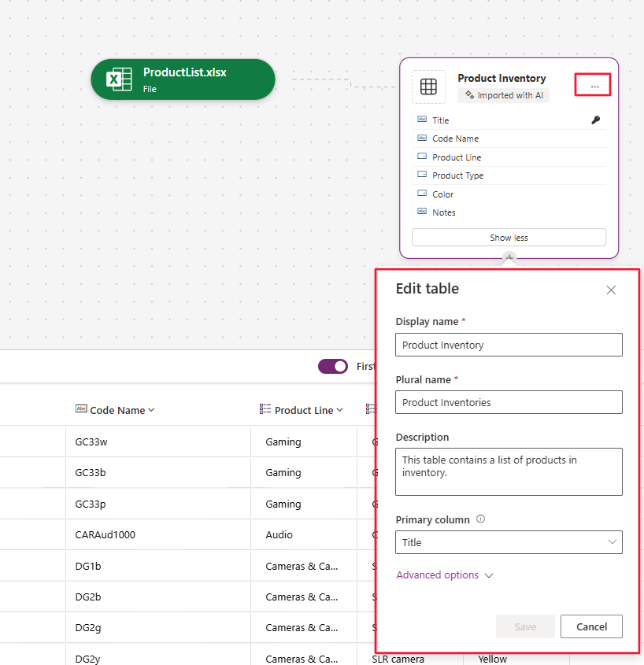Click the plus connector below the table card
Image resolution: width=644 pixels, height=665 pixels.
509,257
